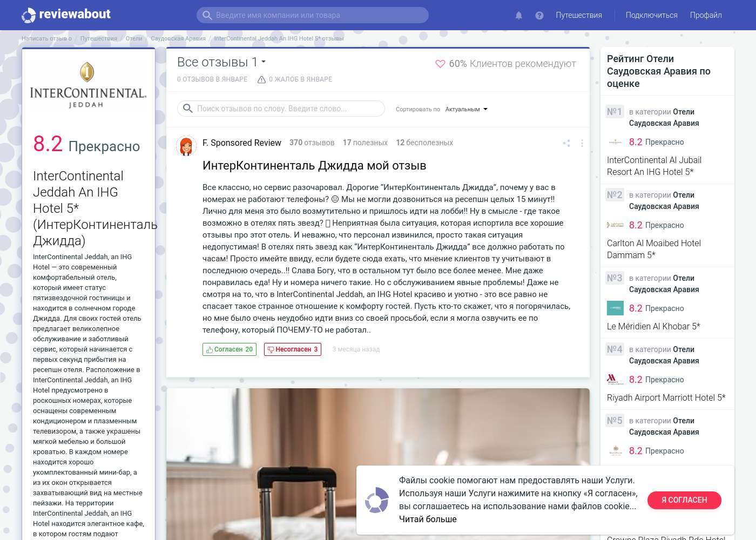Click '60% Клиентов рекомендуют' text
The image size is (756, 540).
point(512,64)
